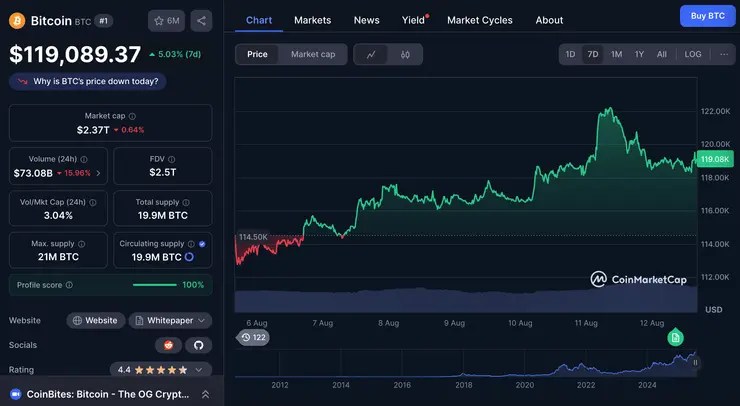The height and width of the screenshot is (406, 740).
Task: Expand the Whitepaper dropdown
Action: tap(170, 320)
